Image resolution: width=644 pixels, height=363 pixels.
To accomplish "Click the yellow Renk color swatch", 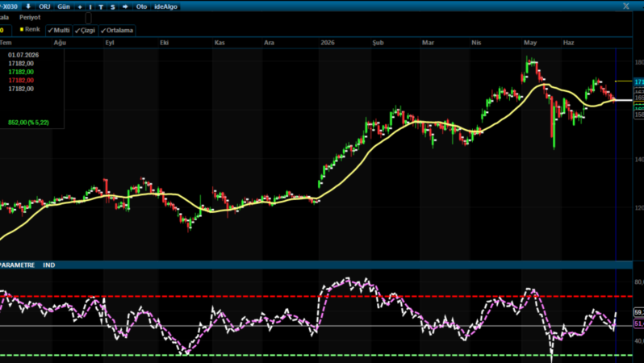I will 22,30.
